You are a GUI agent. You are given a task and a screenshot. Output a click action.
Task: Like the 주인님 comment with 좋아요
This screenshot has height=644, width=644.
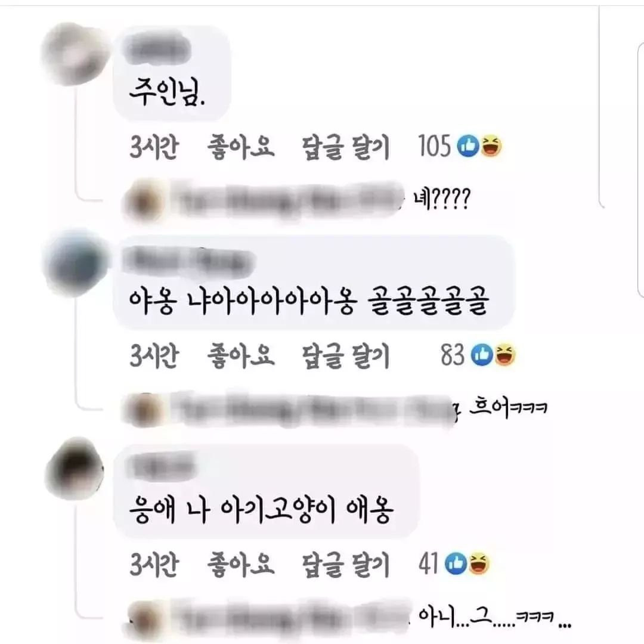point(241,147)
